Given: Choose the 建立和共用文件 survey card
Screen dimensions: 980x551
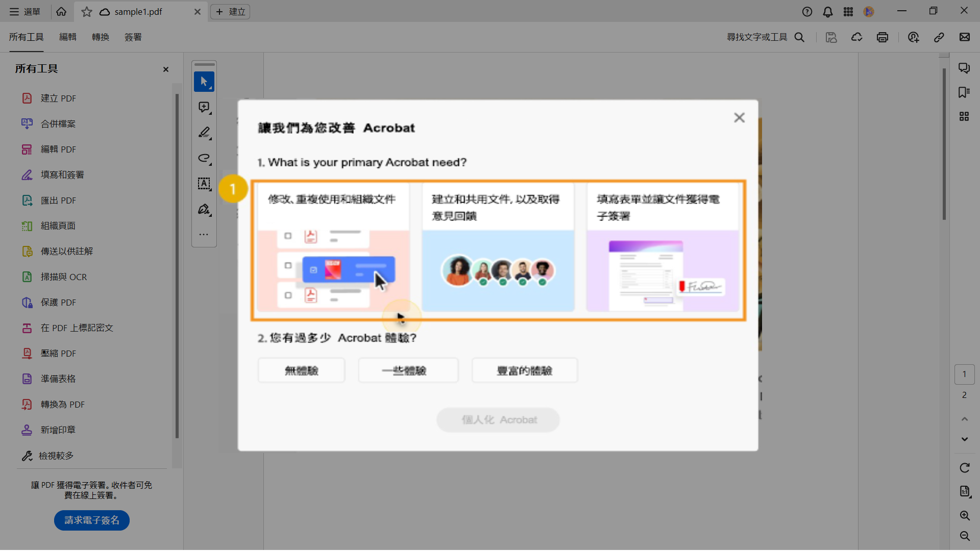Looking at the screenshot, I should [x=498, y=247].
